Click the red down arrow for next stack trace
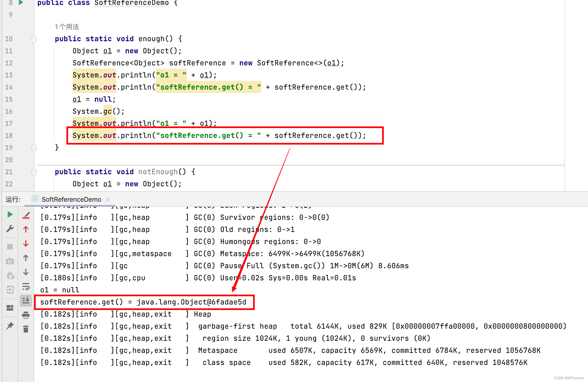This screenshot has height=382, width=588. 26,243
